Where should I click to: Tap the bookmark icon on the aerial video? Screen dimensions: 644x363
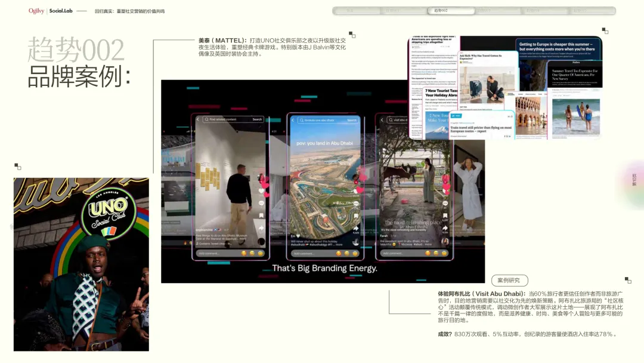[355, 216]
